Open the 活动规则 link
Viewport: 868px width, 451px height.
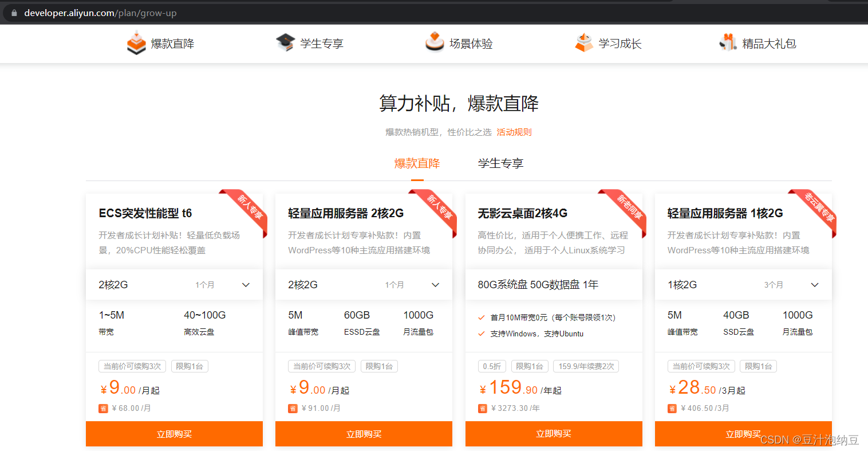point(514,132)
